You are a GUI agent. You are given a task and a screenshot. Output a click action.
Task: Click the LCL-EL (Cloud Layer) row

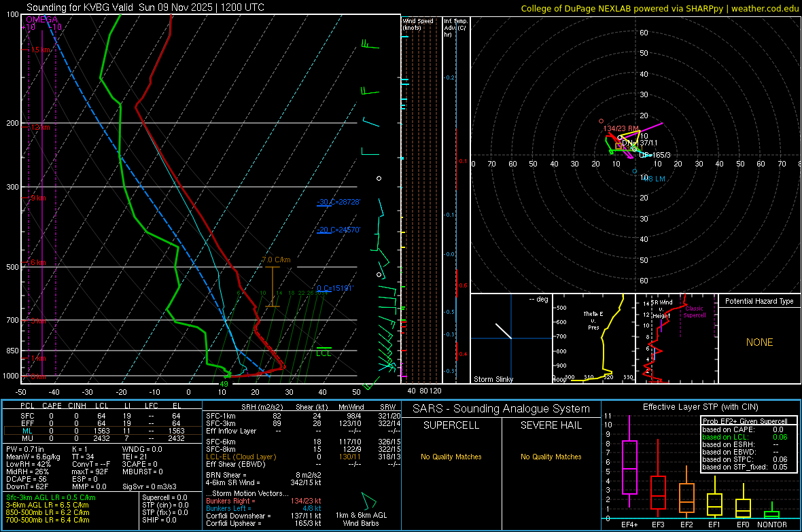pyautogui.click(x=303, y=457)
